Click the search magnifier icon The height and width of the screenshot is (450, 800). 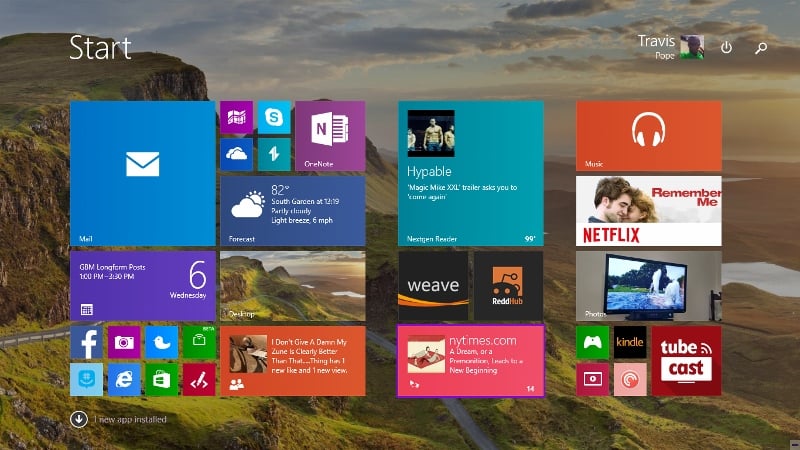(x=761, y=47)
